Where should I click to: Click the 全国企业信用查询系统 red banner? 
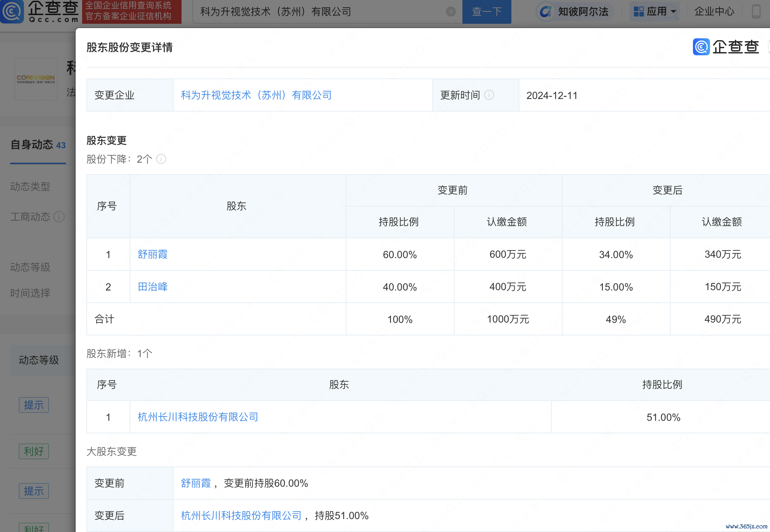(x=132, y=12)
